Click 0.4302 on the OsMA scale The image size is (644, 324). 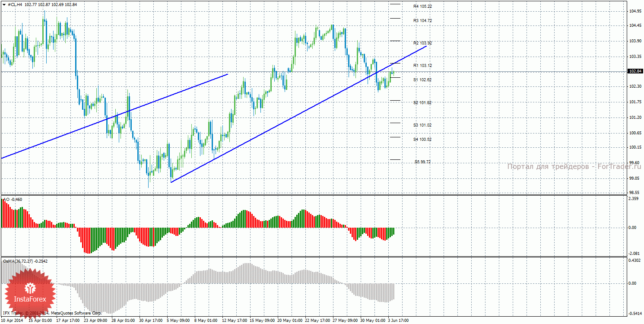click(x=634, y=260)
